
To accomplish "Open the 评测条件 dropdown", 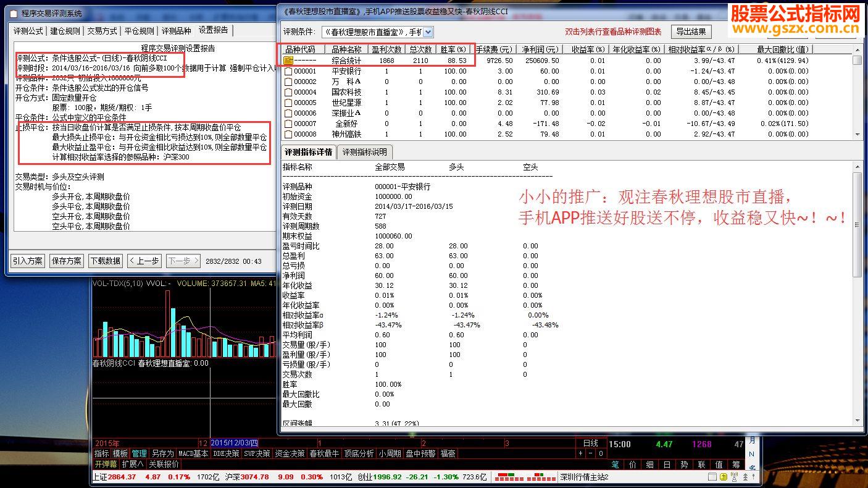I will (428, 32).
